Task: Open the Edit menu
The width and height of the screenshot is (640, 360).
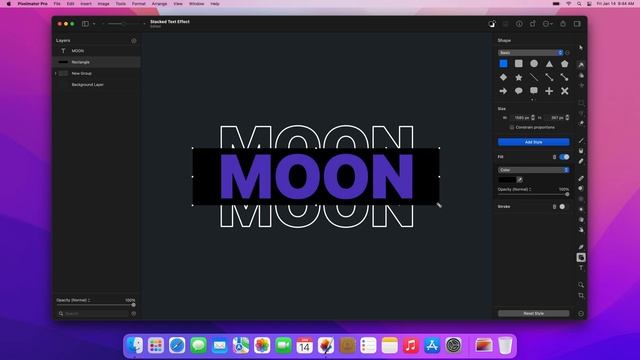Action: coord(71,4)
